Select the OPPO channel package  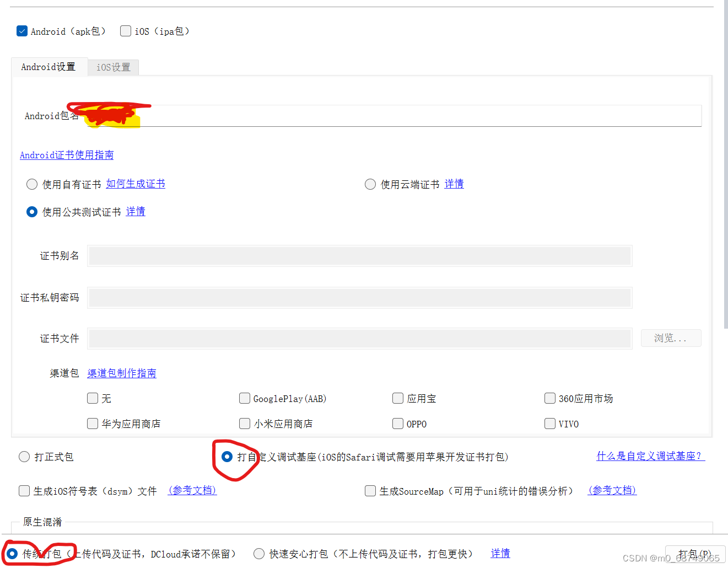coord(397,424)
